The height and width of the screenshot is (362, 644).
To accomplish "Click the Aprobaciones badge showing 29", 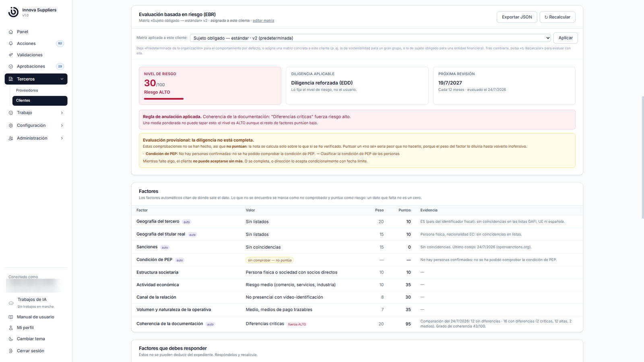I will click(60, 66).
